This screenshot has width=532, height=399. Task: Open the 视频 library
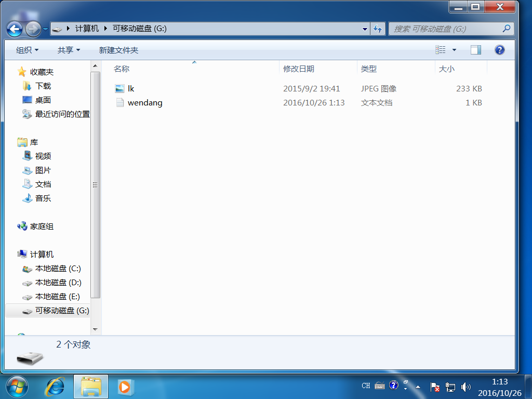tap(43, 156)
